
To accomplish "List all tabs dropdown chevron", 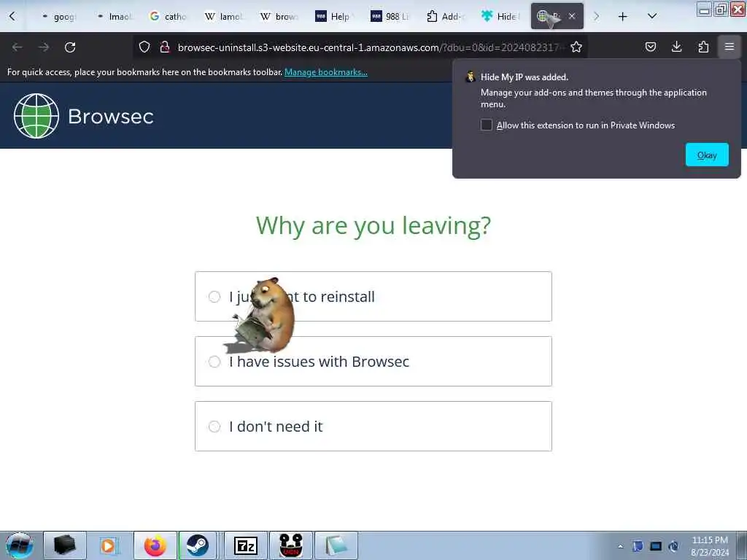I will pyautogui.click(x=652, y=16).
